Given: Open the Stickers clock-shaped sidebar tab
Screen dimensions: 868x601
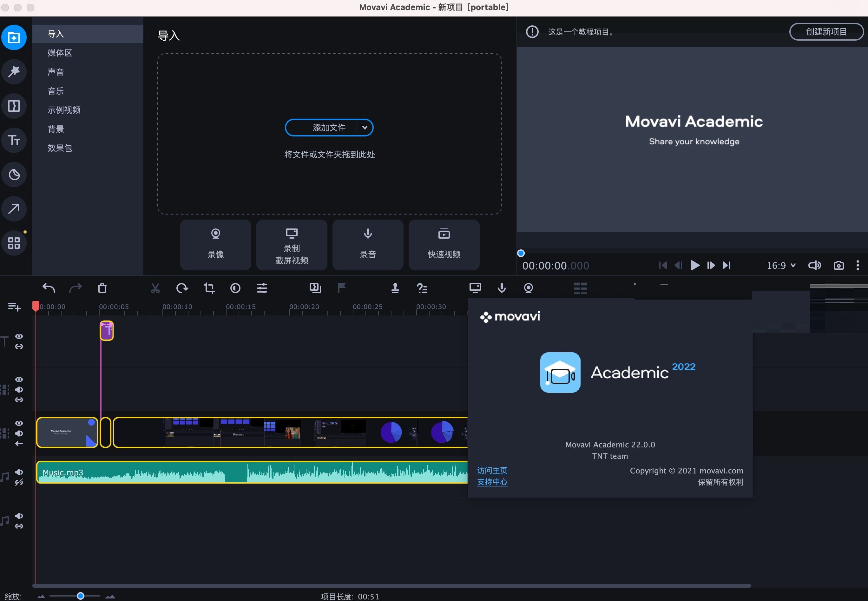Looking at the screenshot, I should click(14, 174).
